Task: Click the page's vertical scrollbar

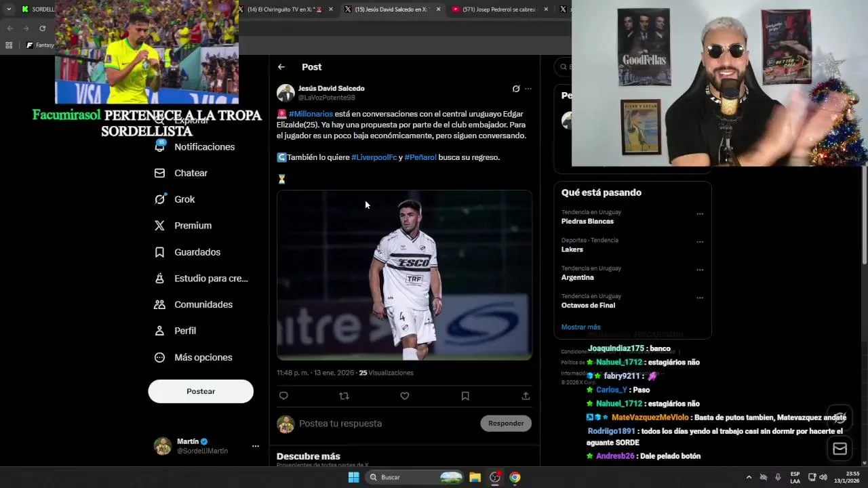Action: coord(864,217)
